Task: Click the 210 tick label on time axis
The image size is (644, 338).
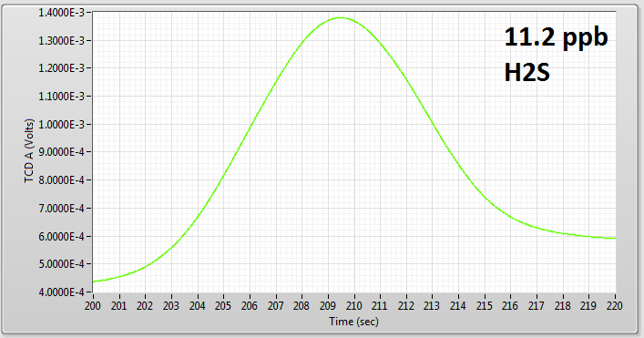Action: click(354, 306)
